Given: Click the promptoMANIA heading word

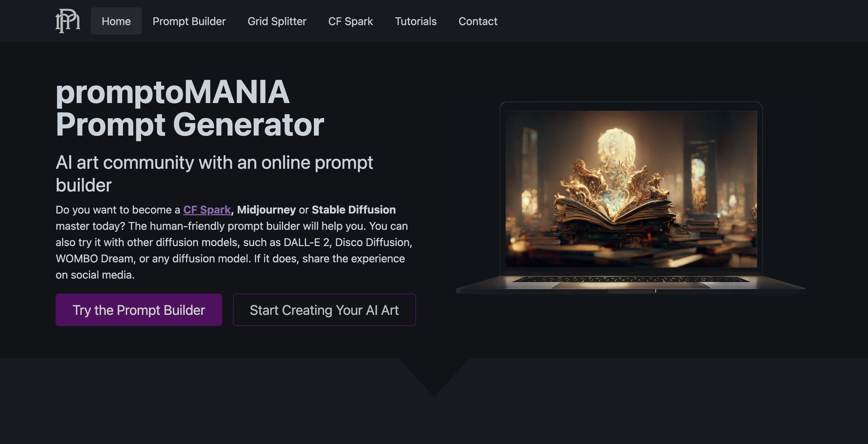Looking at the screenshot, I should pyautogui.click(x=173, y=92).
